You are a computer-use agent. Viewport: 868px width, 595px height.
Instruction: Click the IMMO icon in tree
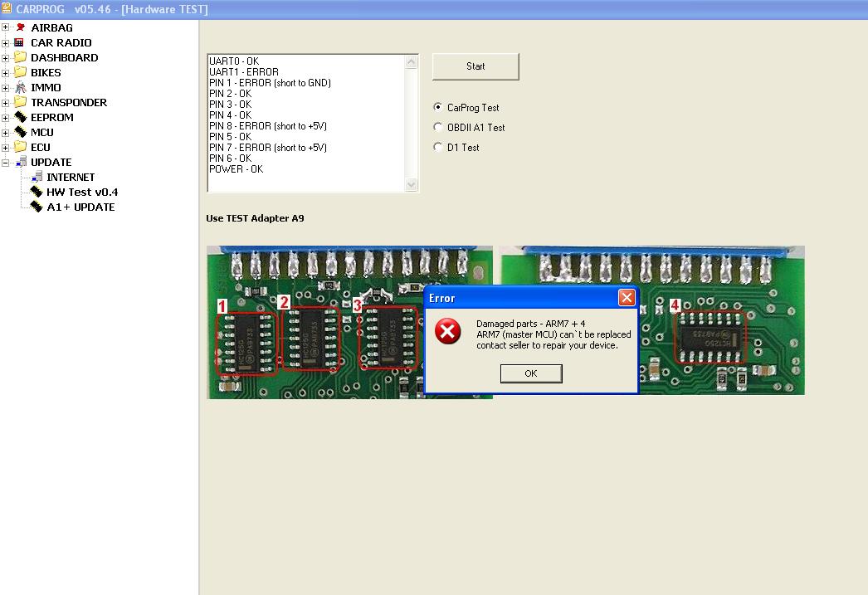pos(21,87)
